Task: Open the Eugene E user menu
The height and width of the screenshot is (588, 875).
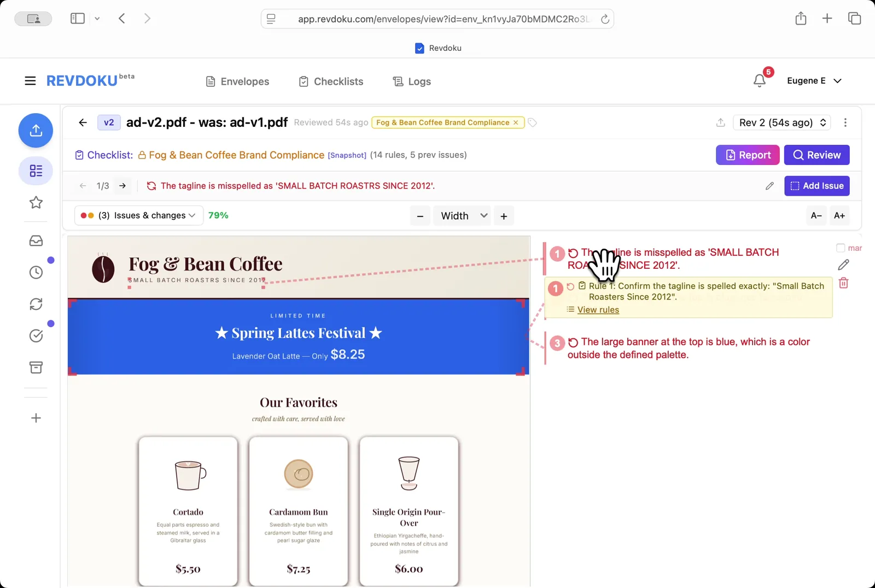Action: (x=814, y=81)
